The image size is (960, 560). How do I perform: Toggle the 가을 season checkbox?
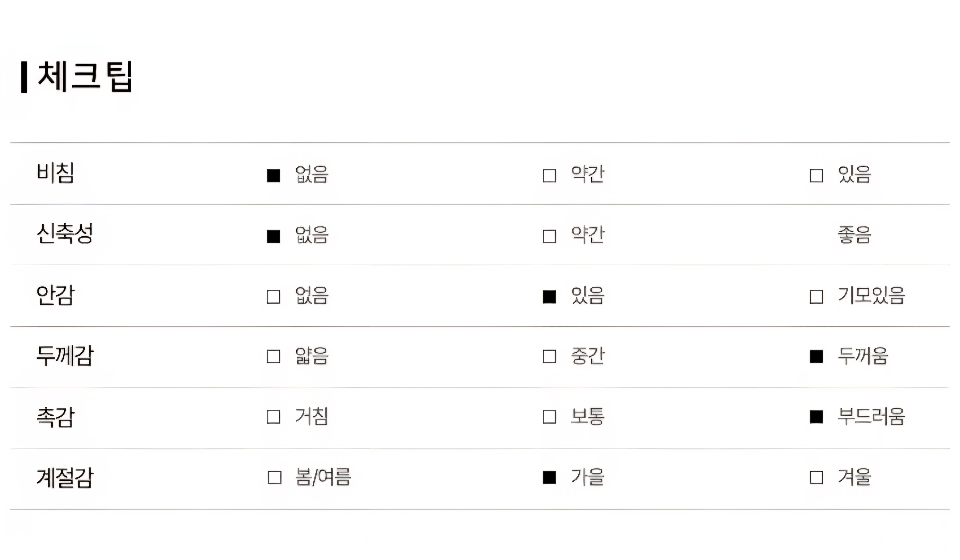[x=549, y=477]
